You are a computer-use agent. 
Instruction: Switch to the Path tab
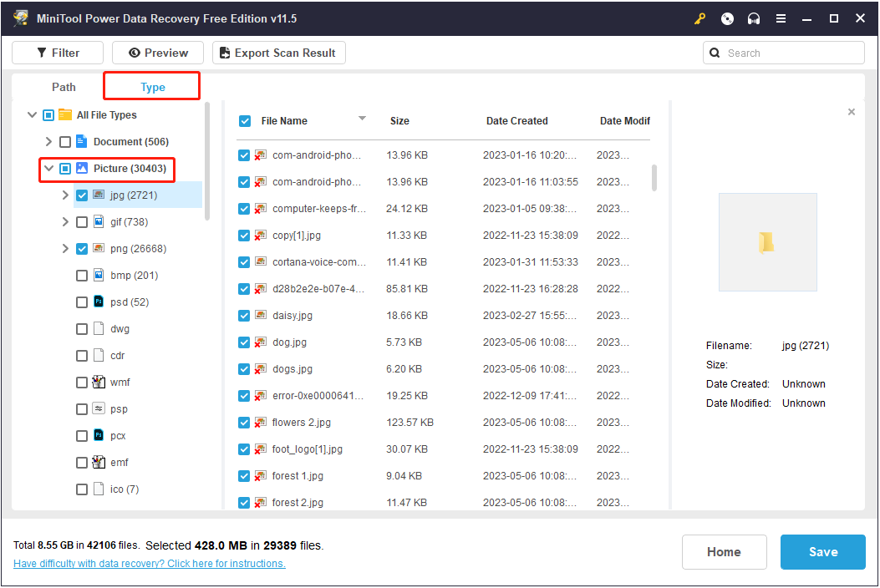[64, 86]
